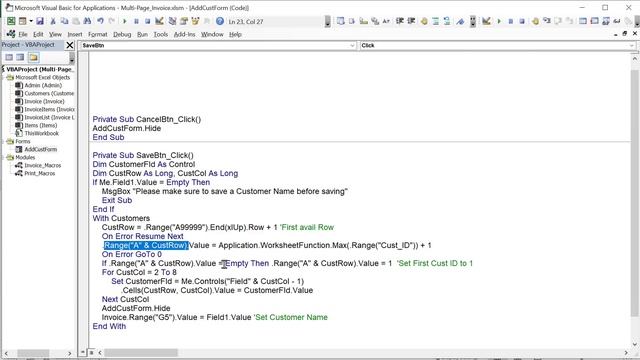Select Customers sheet in project tree
The width and height of the screenshot is (640, 360).
tap(49, 93)
